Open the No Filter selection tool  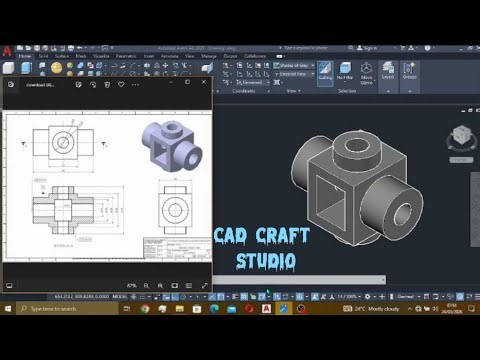[x=345, y=72]
